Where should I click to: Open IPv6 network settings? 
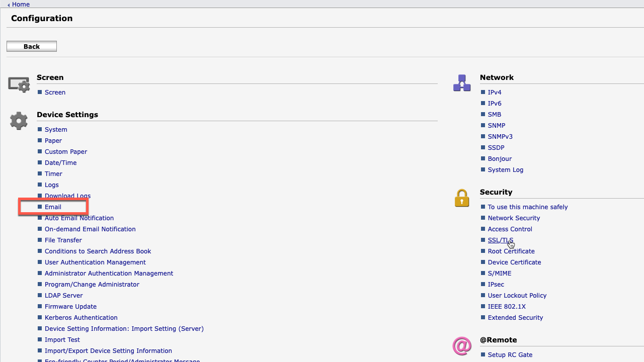pos(495,104)
